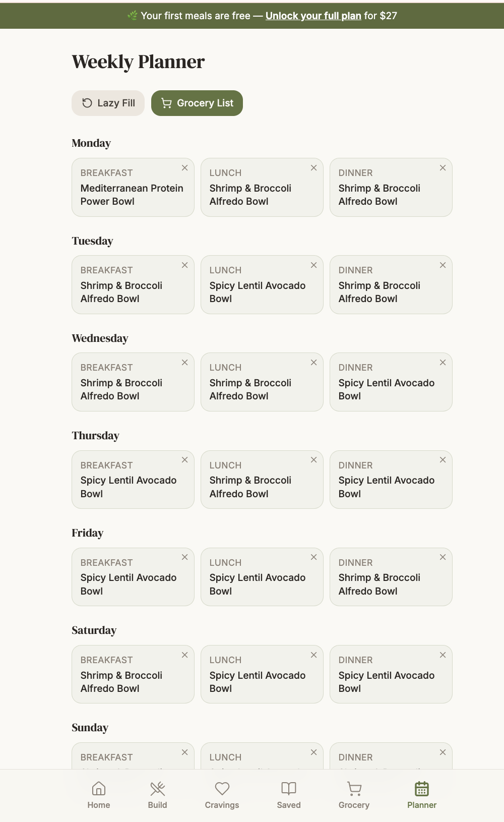Open Monday lunch Shrimp & Broccoli Alfredo card

click(262, 188)
